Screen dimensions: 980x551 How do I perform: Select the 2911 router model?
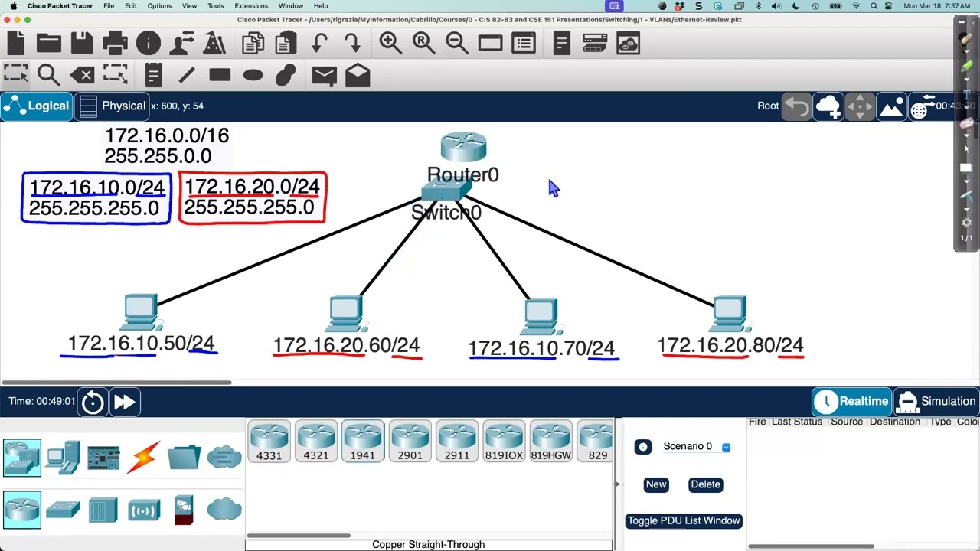coord(457,442)
